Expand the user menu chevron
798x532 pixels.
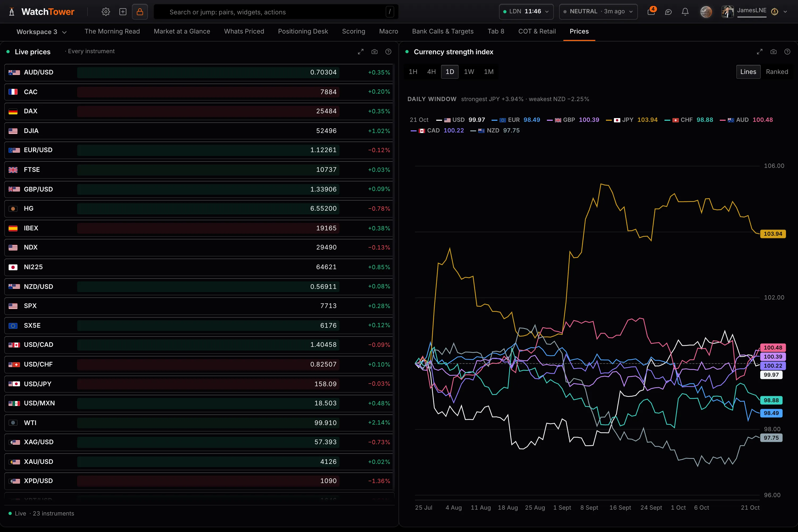coord(785,12)
